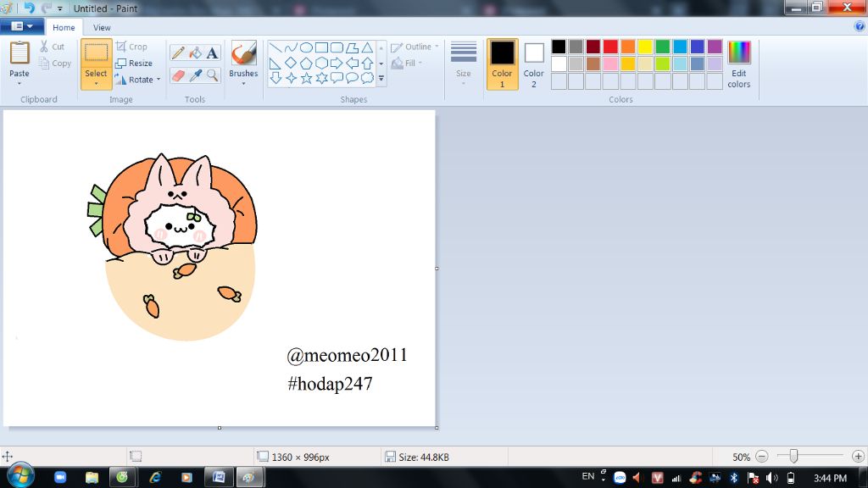Select the Pencil tool
The height and width of the screenshot is (488, 868).
[178, 53]
